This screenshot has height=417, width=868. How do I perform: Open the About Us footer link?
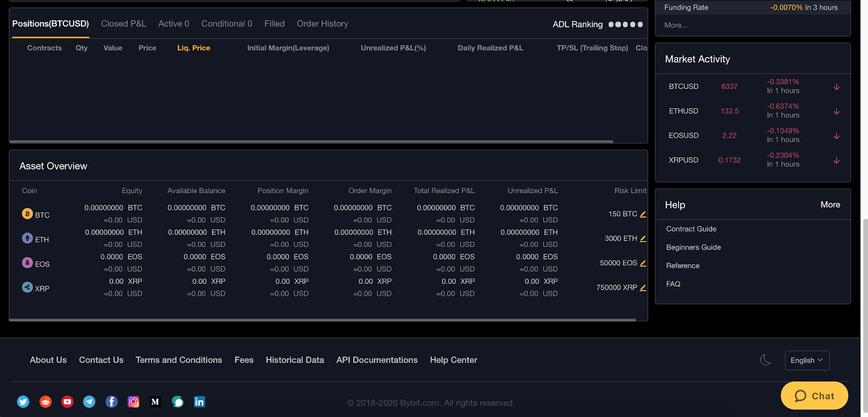point(48,360)
